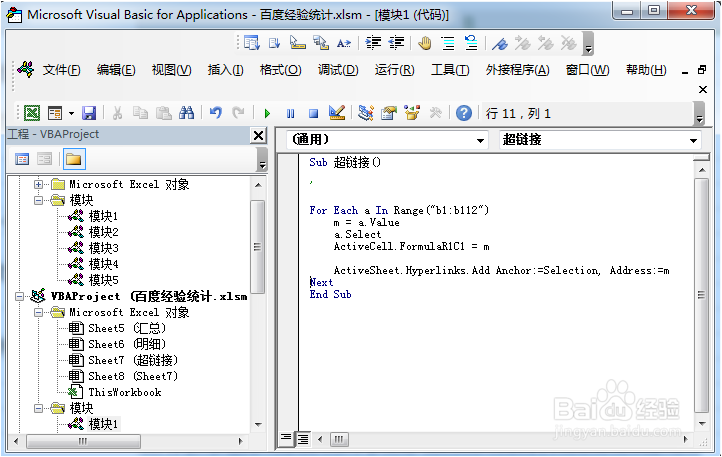This screenshot has height=457, width=722.
Task: Click the Reset (stop) square icon
Action: click(314, 113)
